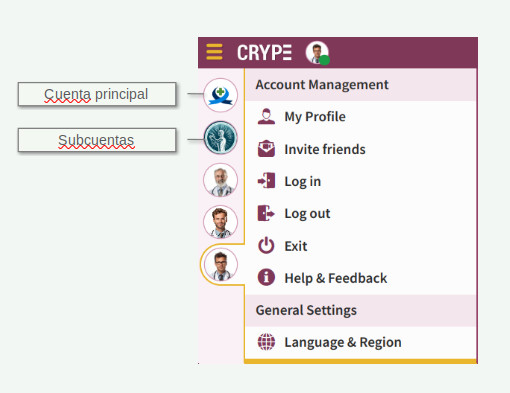This screenshot has height=393, width=510.
Task: Click the Exit power icon
Action: click(x=266, y=245)
